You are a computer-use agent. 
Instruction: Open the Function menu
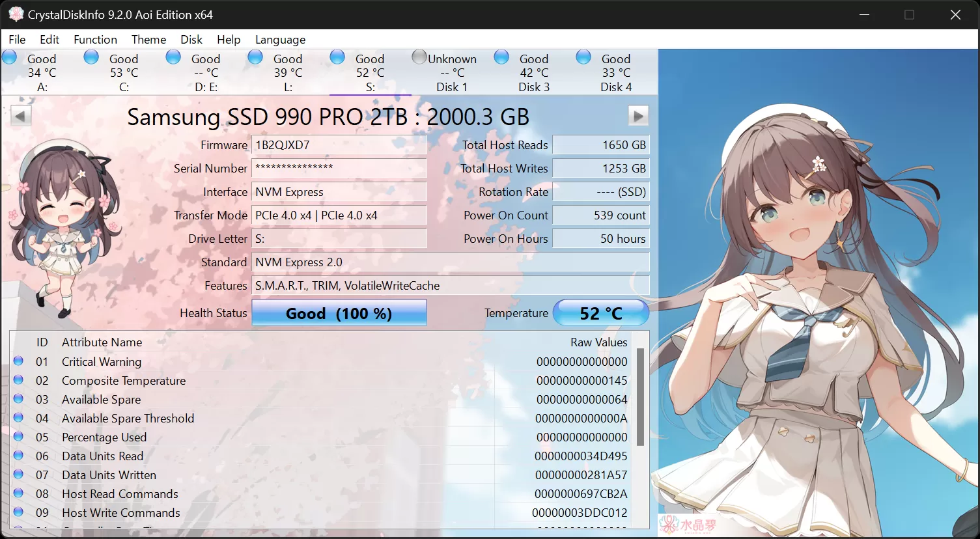(x=95, y=39)
